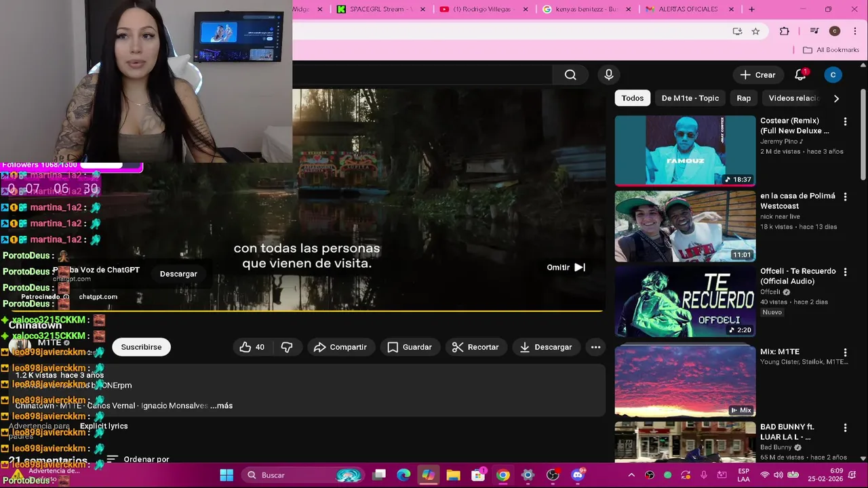Image resolution: width=868 pixels, height=488 pixels.
Task: Expand video description with ...más
Action: [x=221, y=405]
